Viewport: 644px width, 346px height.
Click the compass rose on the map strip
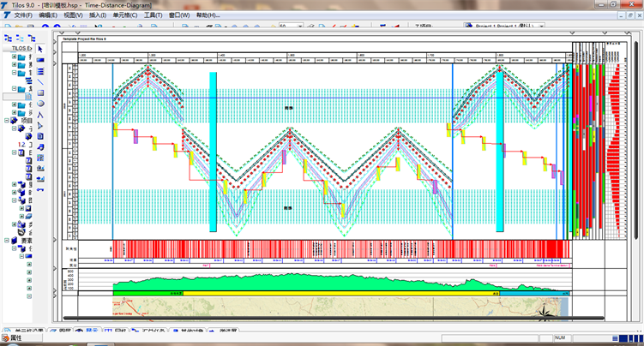coord(544,312)
